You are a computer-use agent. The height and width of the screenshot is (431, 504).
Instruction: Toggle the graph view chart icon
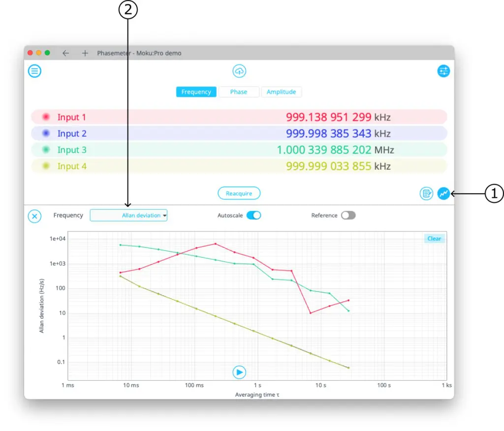(443, 194)
